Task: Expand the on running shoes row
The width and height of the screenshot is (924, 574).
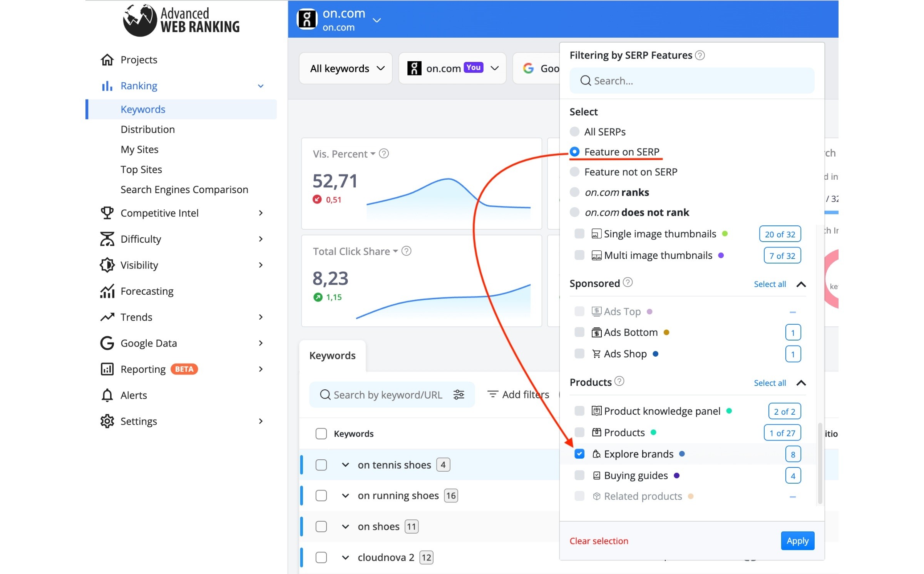Action: coord(345,496)
